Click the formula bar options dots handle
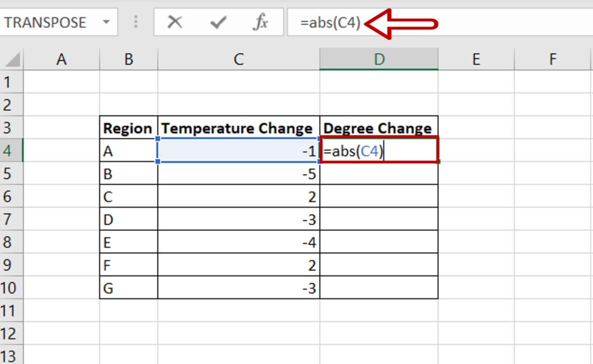593x364 pixels. pos(136,23)
